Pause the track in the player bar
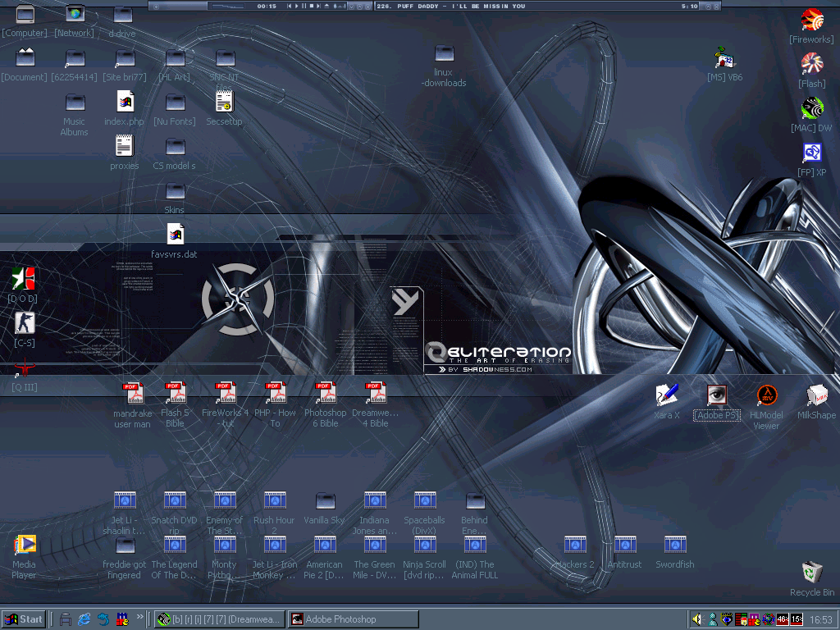Screen dimensions: 840x630 (304, 6)
